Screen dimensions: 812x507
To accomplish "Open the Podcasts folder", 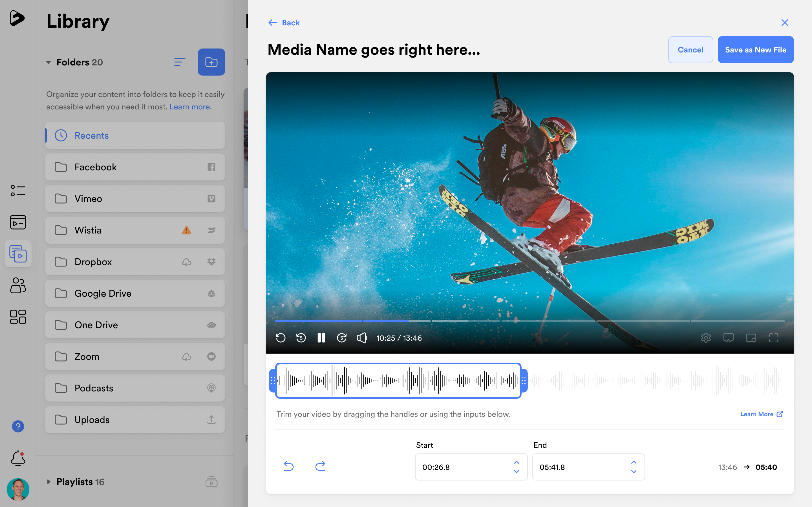I will 135,388.
